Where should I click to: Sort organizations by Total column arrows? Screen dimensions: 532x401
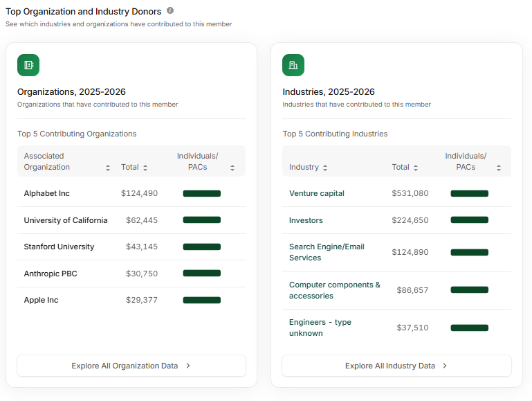tap(145, 168)
